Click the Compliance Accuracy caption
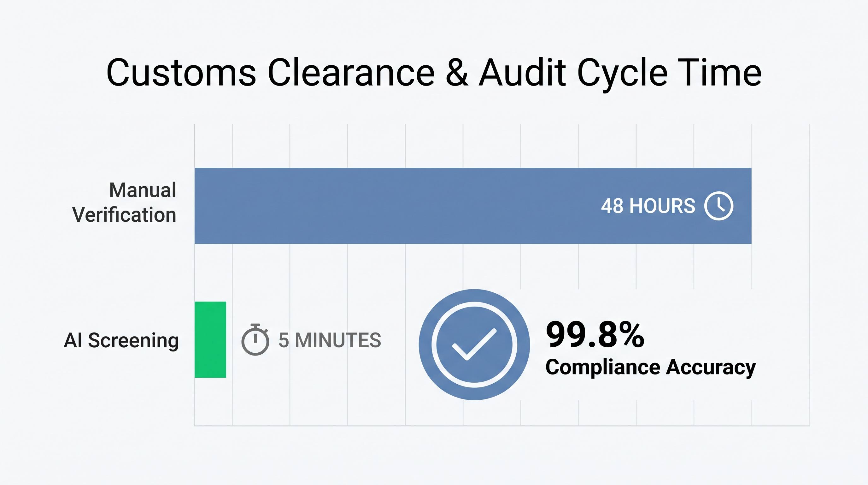Image resolution: width=868 pixels, height=485 pixels. click(x=651, y=367)
